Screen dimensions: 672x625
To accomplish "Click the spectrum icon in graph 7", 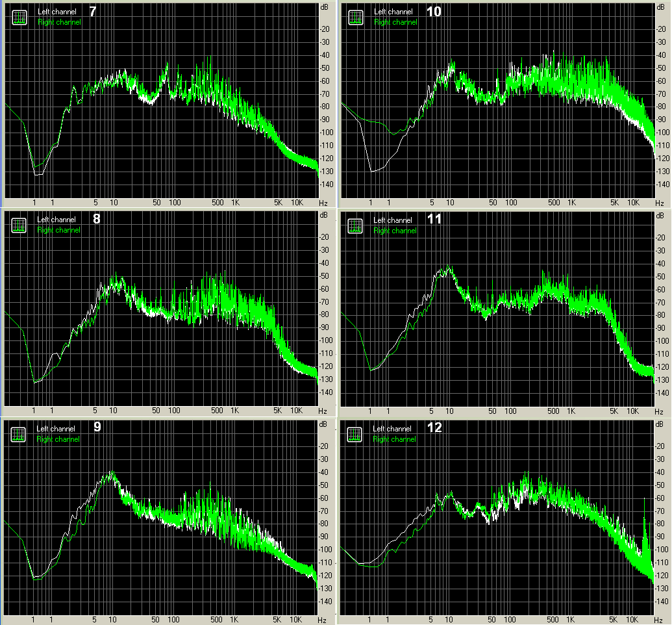I will [19, 18].
